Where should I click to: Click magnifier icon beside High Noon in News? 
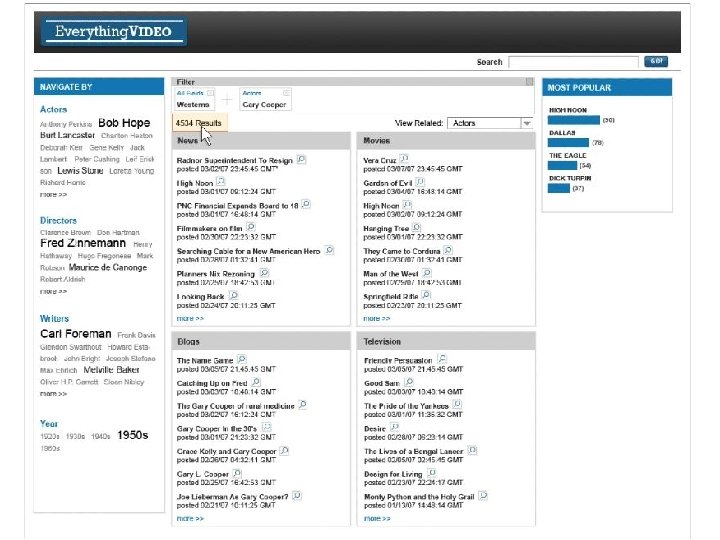(x=221, y=182)
